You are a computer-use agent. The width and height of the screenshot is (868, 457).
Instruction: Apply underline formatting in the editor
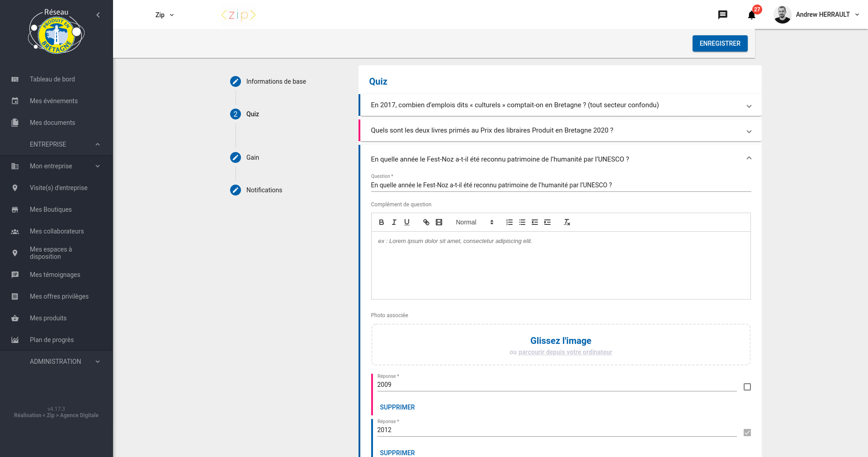coord(406,222)
